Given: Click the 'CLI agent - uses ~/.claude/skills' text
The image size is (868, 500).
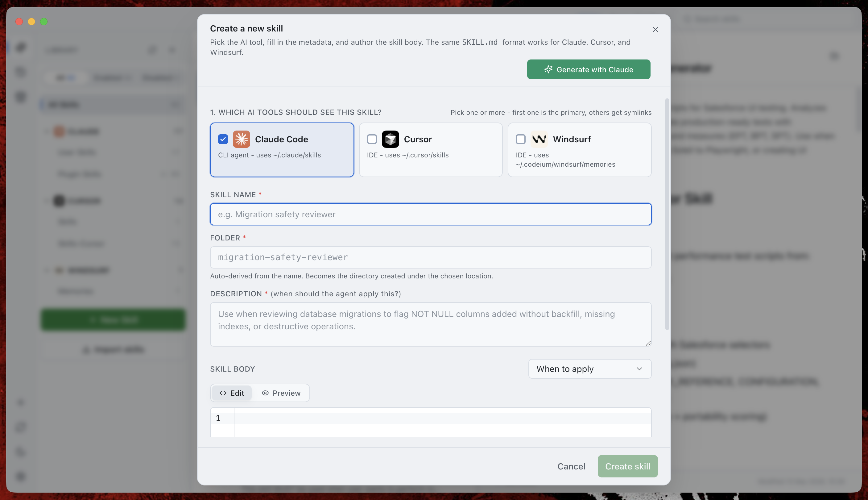Looking at the screenshot, I should pyautogui.click(x=269, y=155).
